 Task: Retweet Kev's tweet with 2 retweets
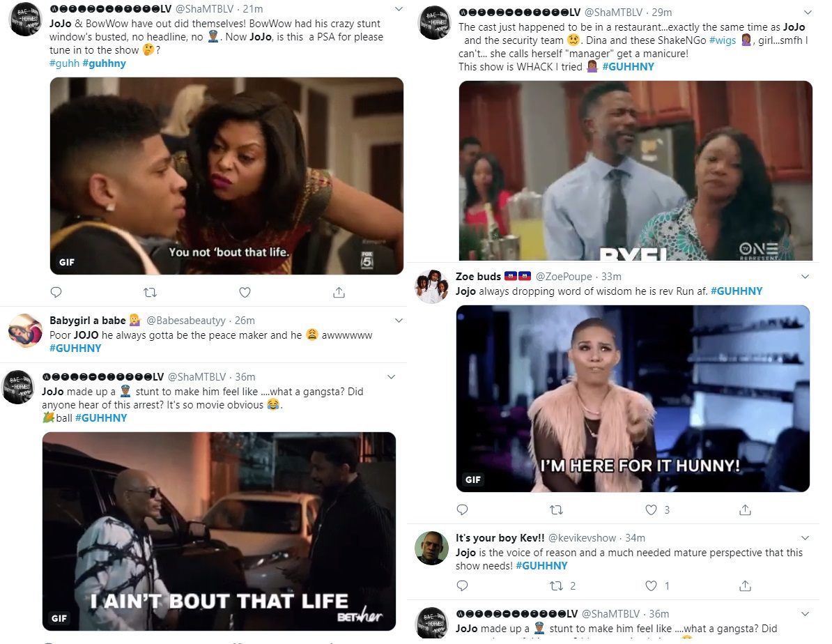coord(556,585)
